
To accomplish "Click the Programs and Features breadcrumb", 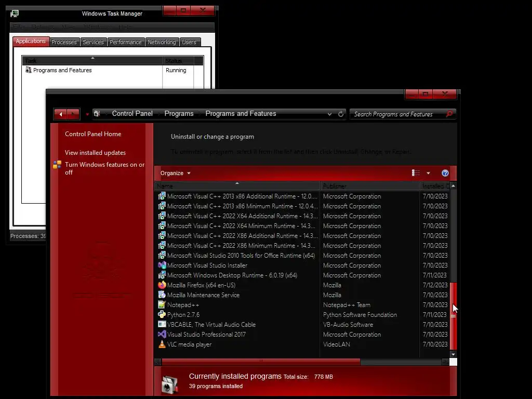I will [241, 114].
